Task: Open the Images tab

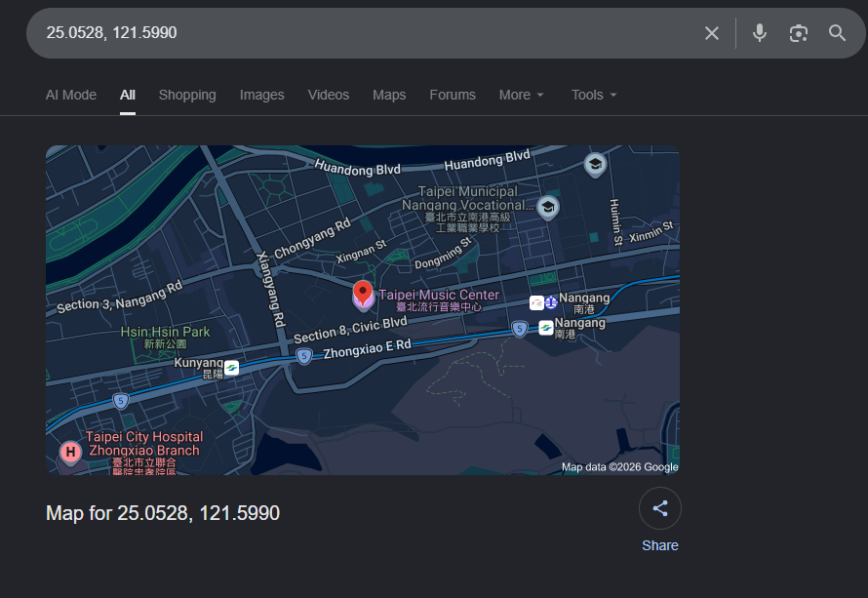Action: (261, 95)
